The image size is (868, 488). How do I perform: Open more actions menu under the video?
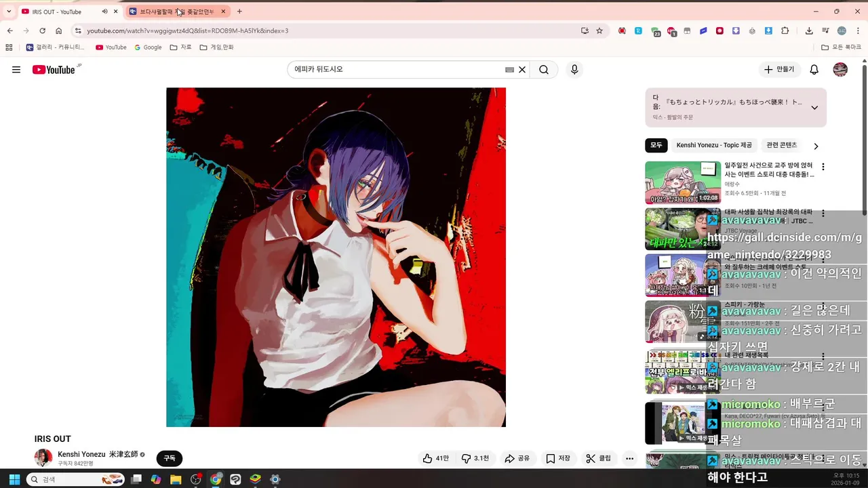click(x=629, y=458)
